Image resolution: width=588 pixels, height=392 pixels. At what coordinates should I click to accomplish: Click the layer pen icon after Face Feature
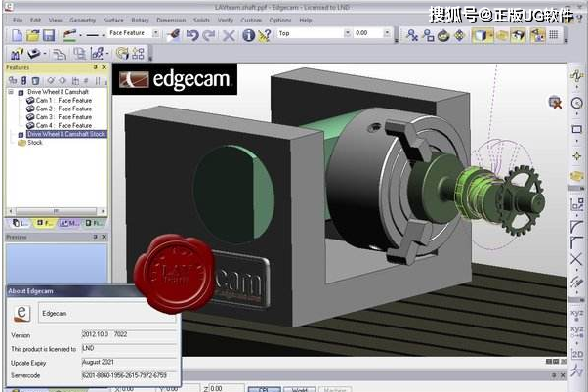(173, 34)
